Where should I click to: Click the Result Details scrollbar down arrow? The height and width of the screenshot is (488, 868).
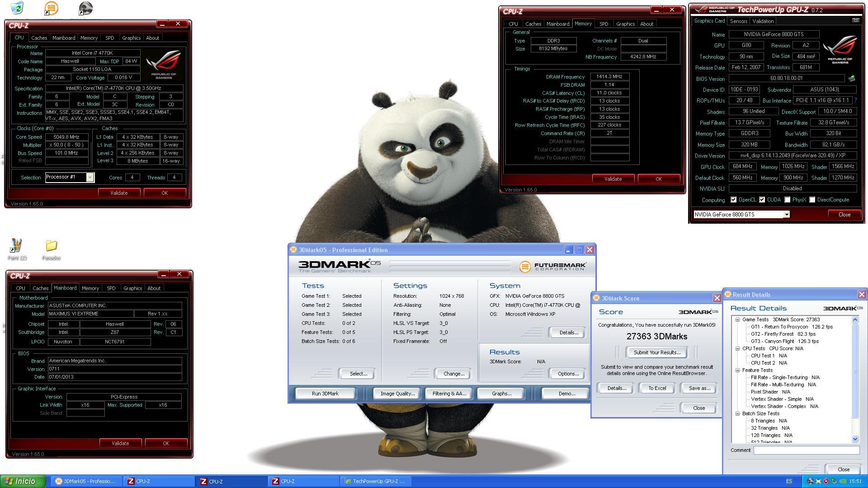tap(854, 439)
